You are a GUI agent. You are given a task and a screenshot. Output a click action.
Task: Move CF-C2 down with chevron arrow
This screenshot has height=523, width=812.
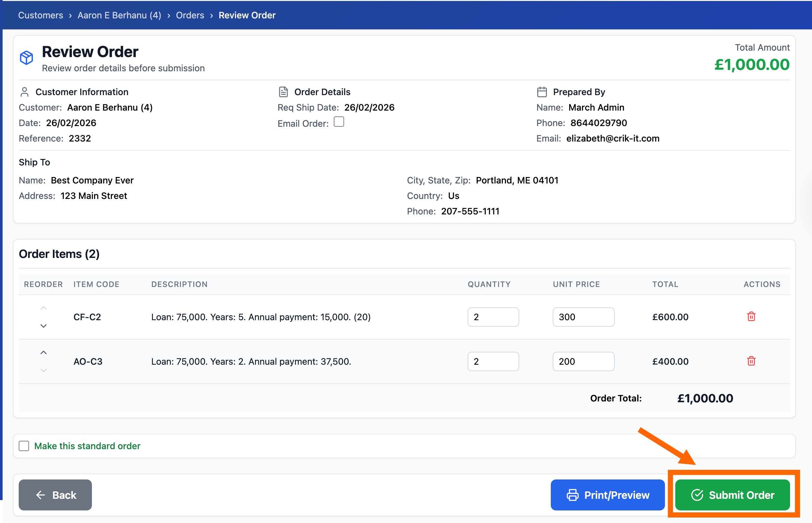(44, 326)
